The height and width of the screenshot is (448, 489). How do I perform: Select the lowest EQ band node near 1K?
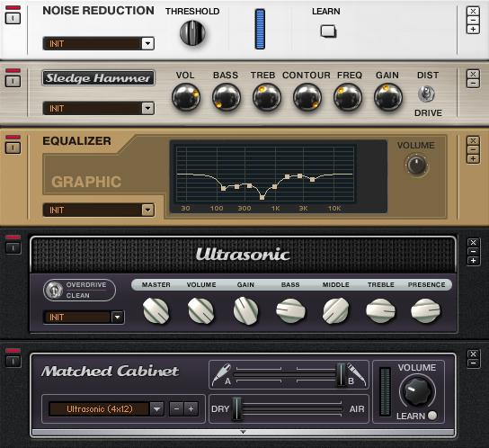[x=262, y=197]
